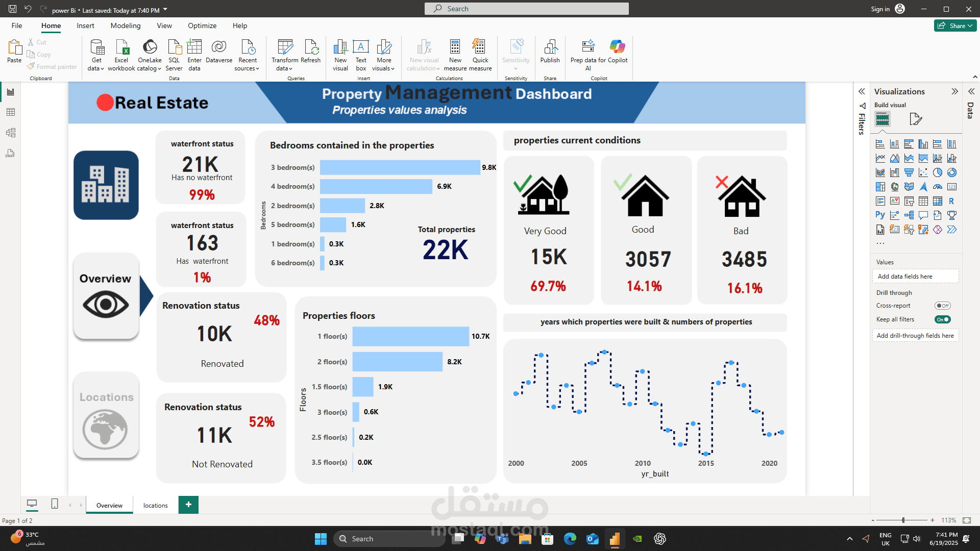Select the KPI visual icon
980x551 pixels.
(895, 202)
